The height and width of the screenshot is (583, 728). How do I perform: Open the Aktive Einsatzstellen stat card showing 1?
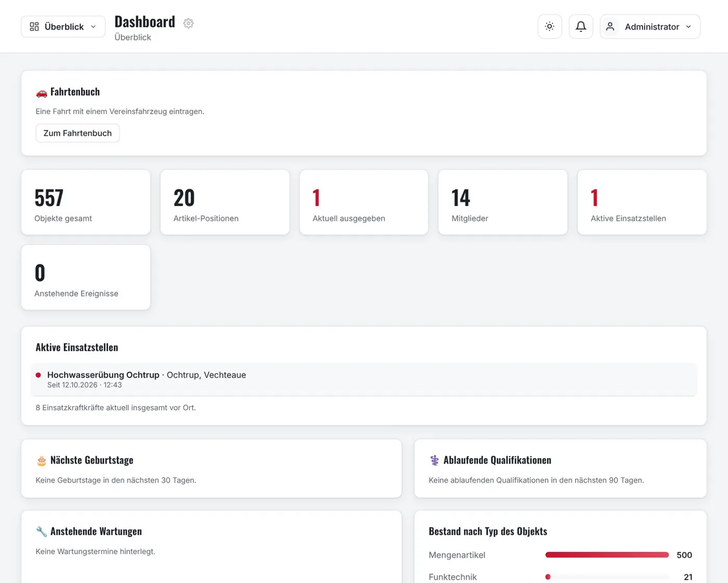click(x=642, y=202)
